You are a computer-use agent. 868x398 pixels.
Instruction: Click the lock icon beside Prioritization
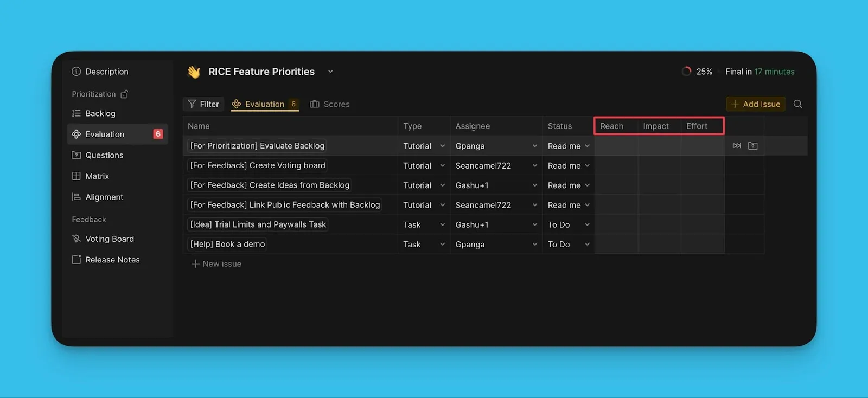click(124, 94)
